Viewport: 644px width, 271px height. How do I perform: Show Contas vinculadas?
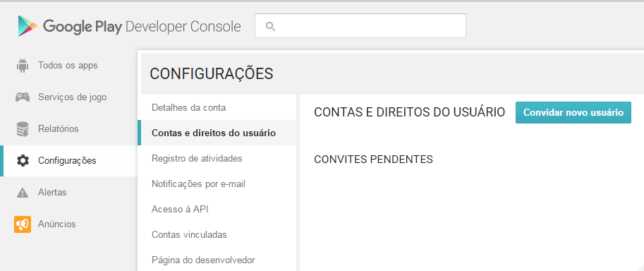click(189, 235)
